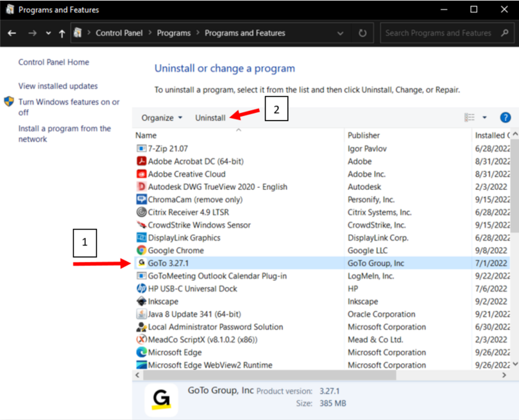The width and height of the screenshot is (519, 420).
Task: Click the horizontal scrollbar left arrow
Action: 137,375
